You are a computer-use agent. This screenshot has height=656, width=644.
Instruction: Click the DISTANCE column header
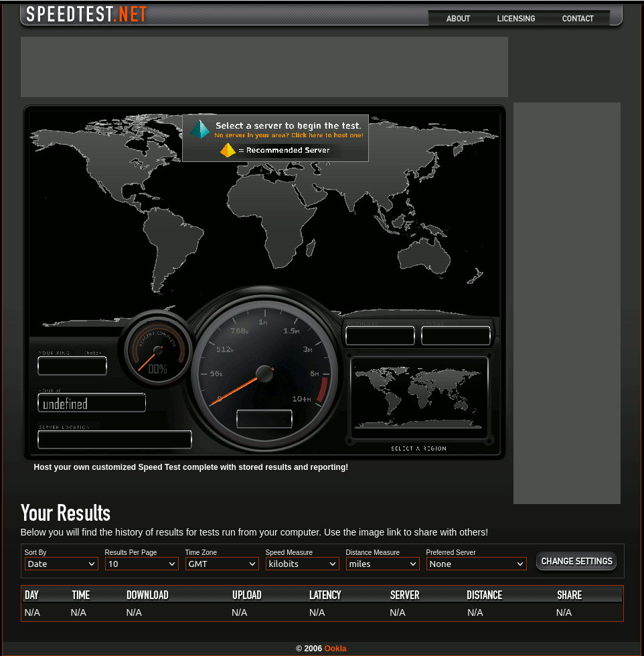(485, 595)
